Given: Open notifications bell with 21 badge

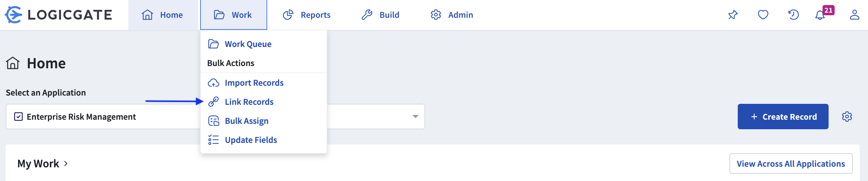Looking at the screenshot, I should click(x=820, y=15).
